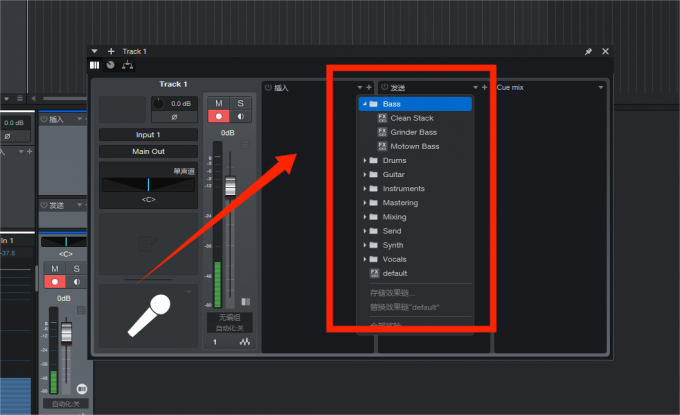The image size is (680, 415).
Task: Collapse the Bass folder
Action: [365, 104]
